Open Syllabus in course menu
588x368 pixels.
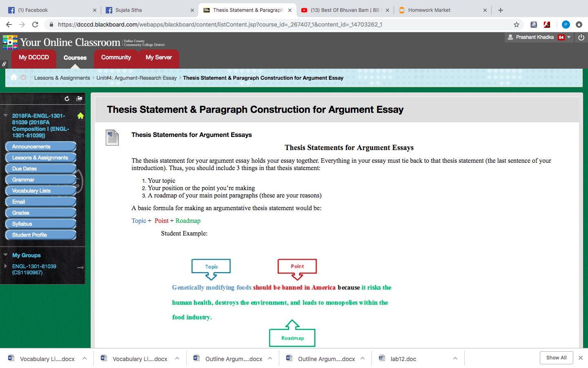click(x=41, y=224)
